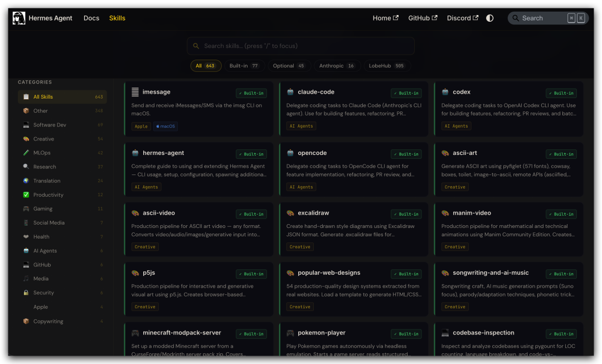The height and width of the screenshot is (364, 602).
Task: Click the laptop icon on codebase-inspection card
Action: pos(445,333)
